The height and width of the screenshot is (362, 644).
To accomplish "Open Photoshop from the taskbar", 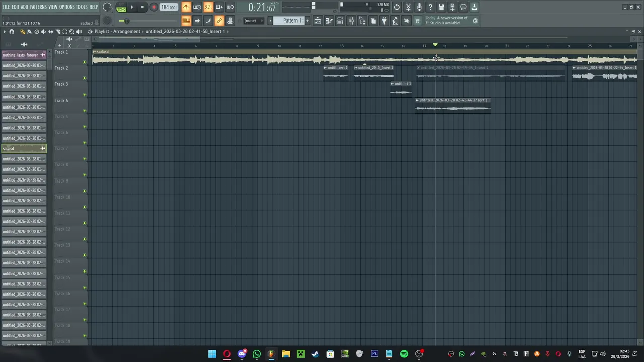I will pyautogui.click(x=374, y=354).
